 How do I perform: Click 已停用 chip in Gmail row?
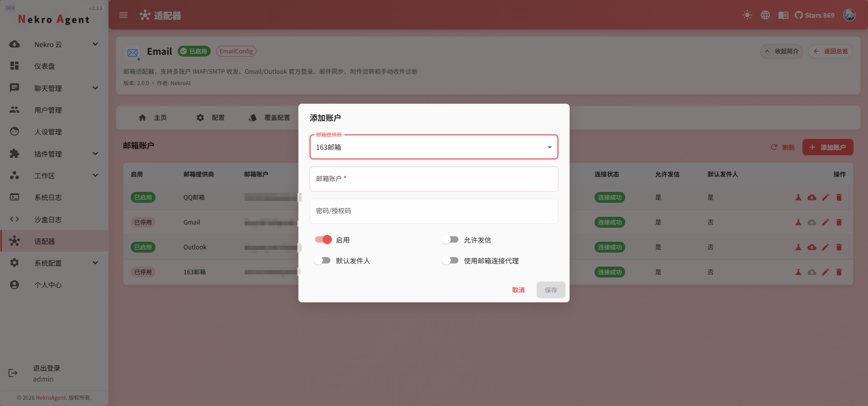pyautogui.click(x=143, y=222)
